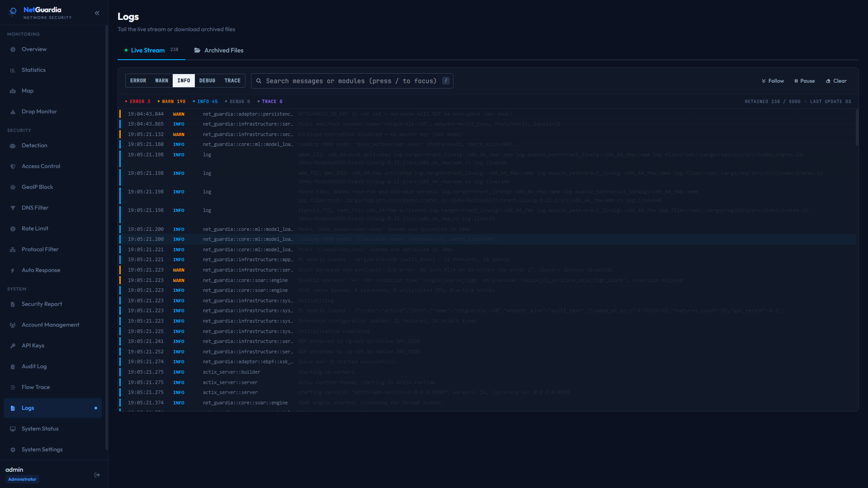Select the 19:05:21.252 INFO log row
868x488 pixels.
click(487, 352)
